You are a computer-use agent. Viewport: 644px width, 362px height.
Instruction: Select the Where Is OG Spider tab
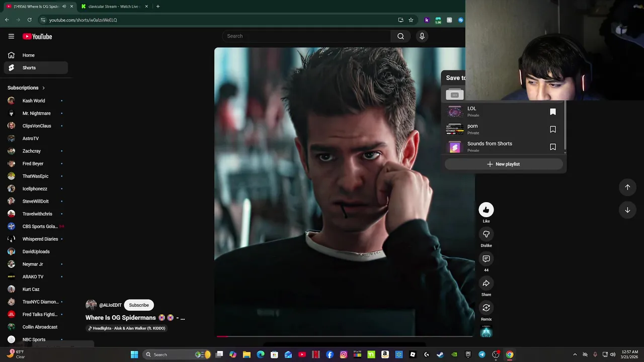(x=35, y=6)
